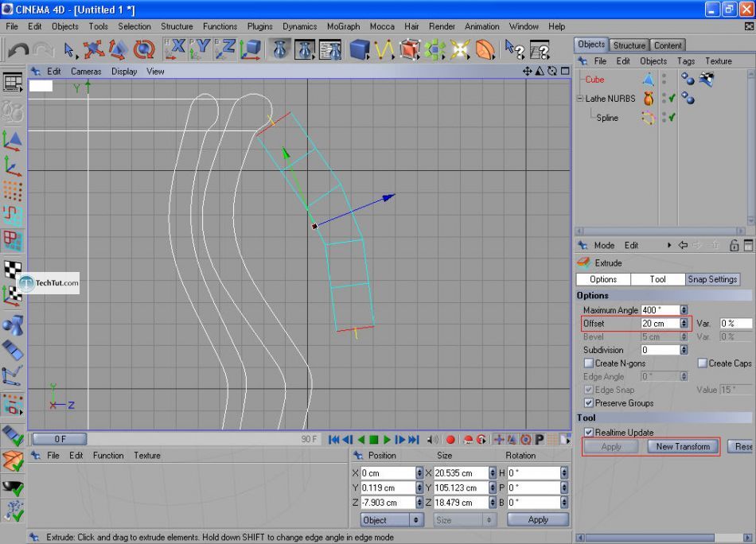Screen dimensions: 756x544
Task: Open the array/modeling objects icon
Action: click(435, 49)
